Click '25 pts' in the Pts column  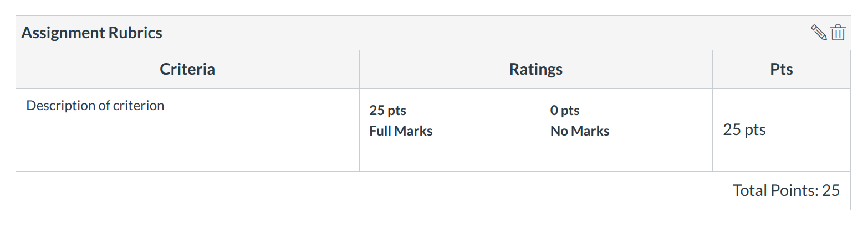[744, 130]
